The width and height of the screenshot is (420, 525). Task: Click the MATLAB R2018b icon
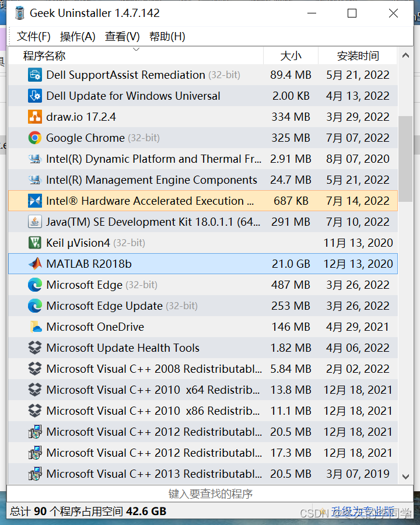coord(35,264)
